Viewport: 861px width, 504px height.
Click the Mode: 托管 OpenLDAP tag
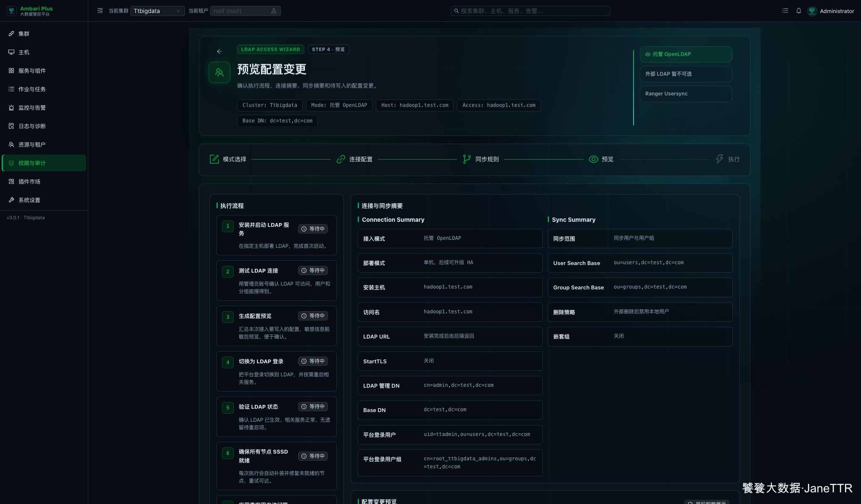(339, 105)
